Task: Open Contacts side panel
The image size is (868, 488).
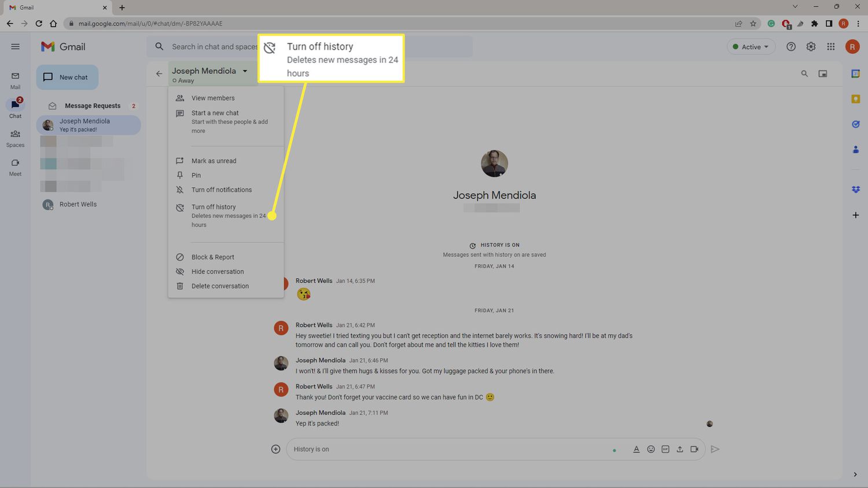Action: [855, 150]
